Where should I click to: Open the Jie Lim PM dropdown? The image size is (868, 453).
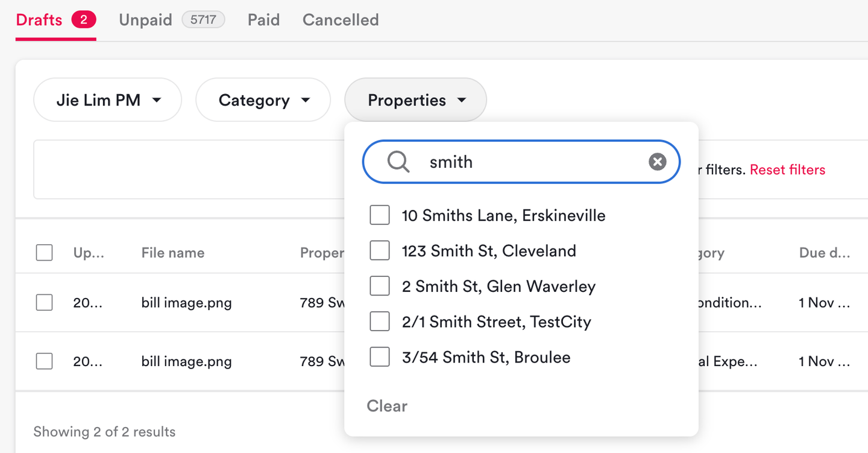[x=108, y=100]
